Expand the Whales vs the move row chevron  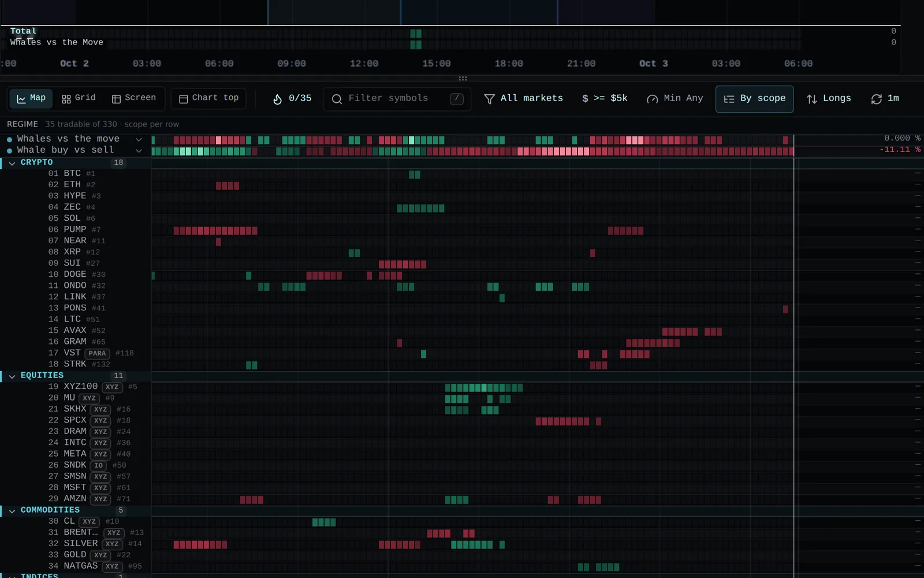139,139
